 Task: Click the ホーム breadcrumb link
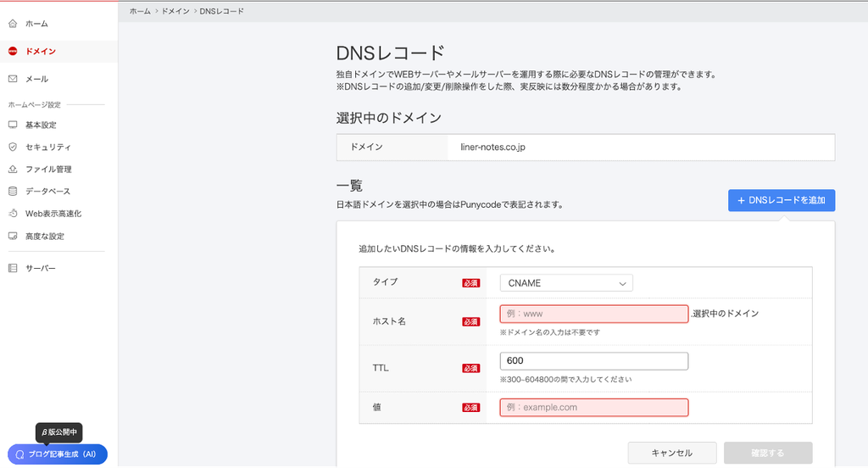[140, 11]
